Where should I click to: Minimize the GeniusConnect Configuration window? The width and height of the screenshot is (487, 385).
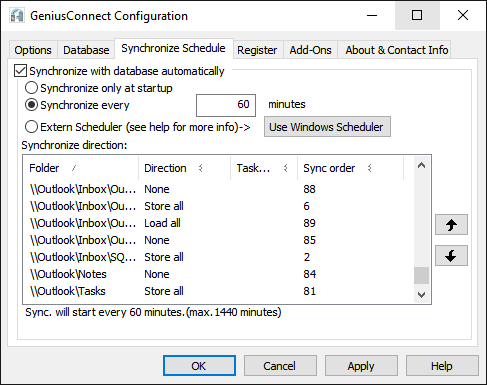[x=372, y=15]
